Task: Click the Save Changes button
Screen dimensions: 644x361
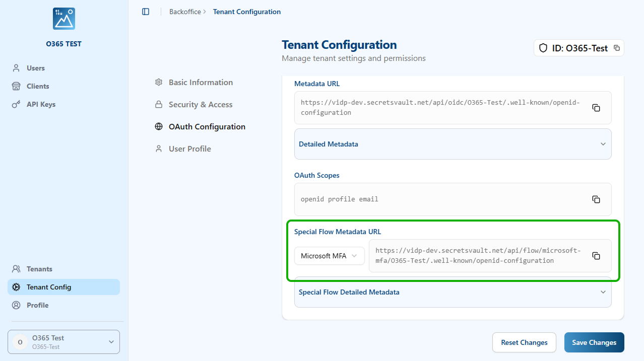Action: coord(594,342)
